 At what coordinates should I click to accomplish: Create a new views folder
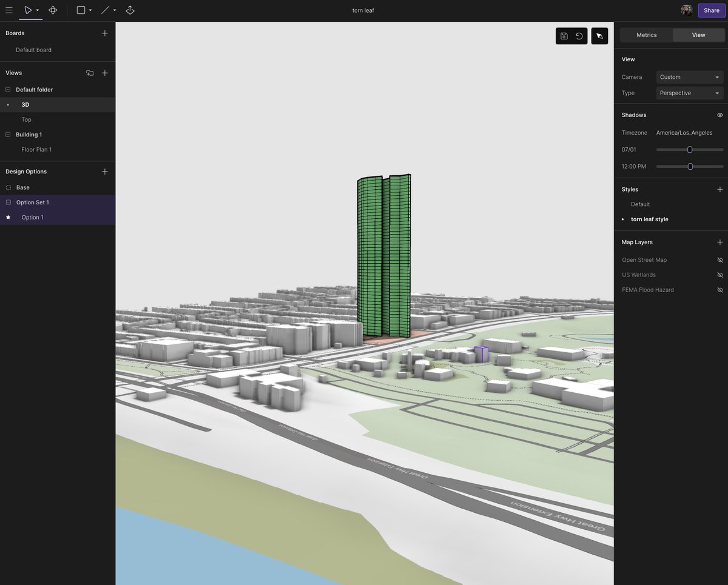pos(90,73)
